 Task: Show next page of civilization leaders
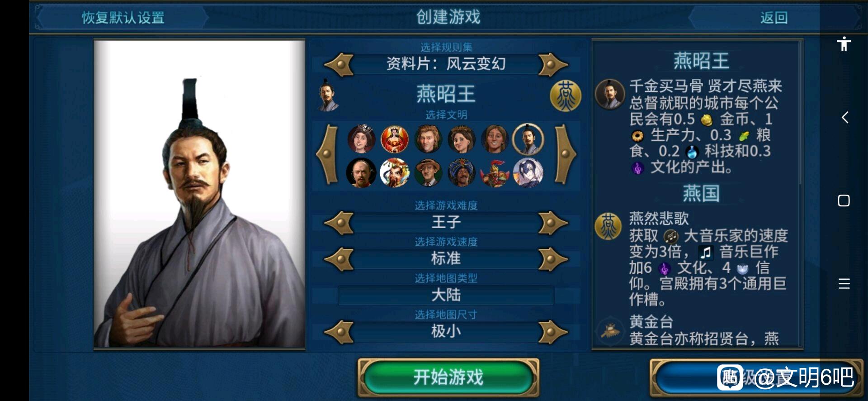[565, 154]
